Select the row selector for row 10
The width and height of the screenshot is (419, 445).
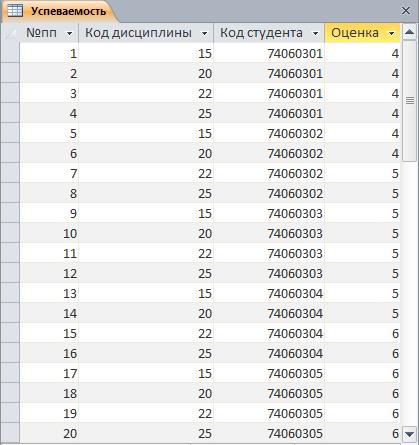[x=10, y=233]
